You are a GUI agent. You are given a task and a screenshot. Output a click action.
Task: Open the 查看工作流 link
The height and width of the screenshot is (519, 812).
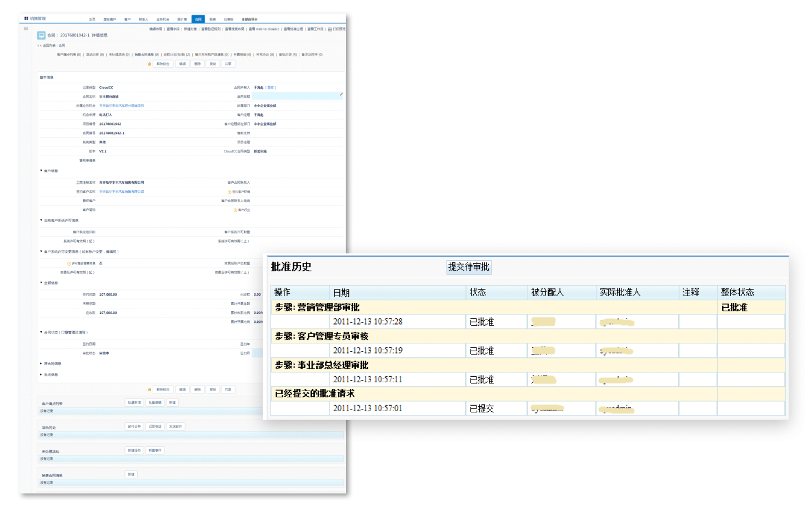tap(315, 29)
